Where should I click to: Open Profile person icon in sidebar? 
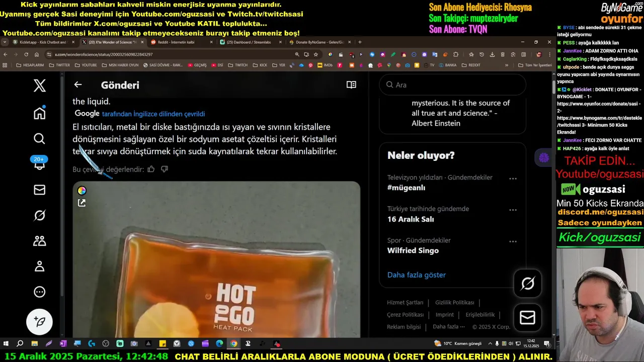point(39,266)
